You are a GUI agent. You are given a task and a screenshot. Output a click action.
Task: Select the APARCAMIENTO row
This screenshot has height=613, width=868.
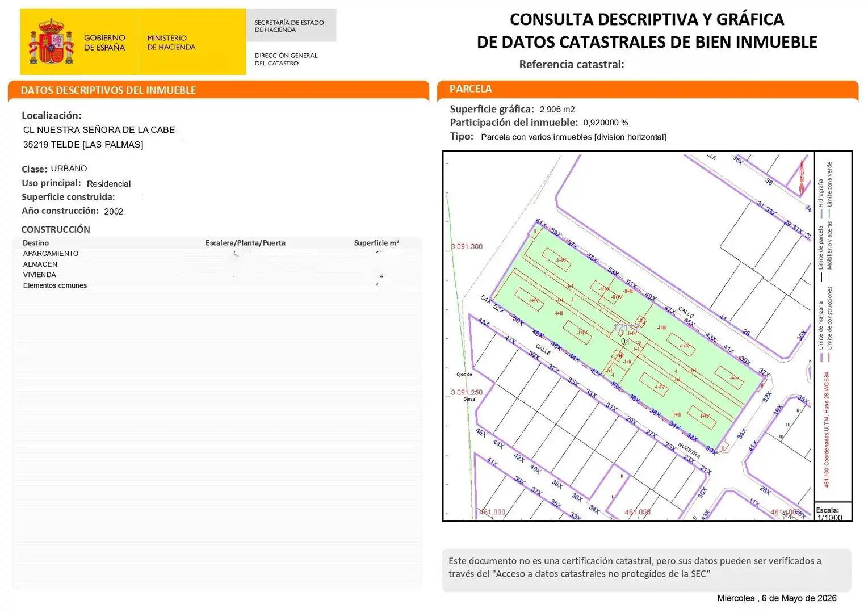click(x=217, y=254)
